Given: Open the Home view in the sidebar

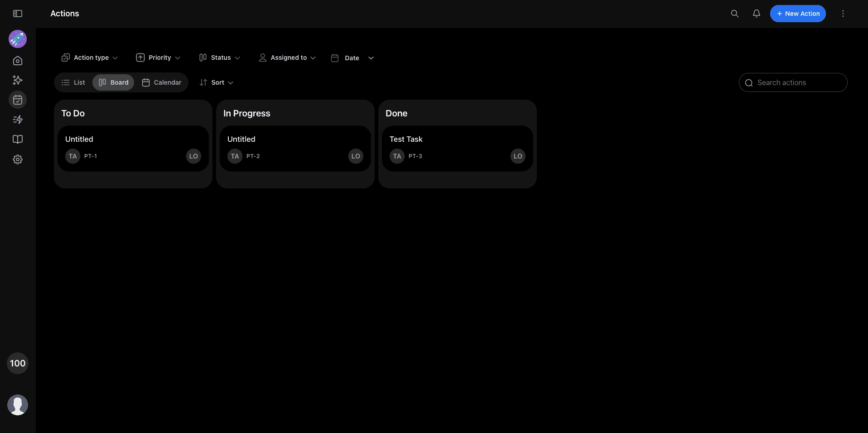Looking at the screenshot, I should pyautogui.click(x=17, y=60).
